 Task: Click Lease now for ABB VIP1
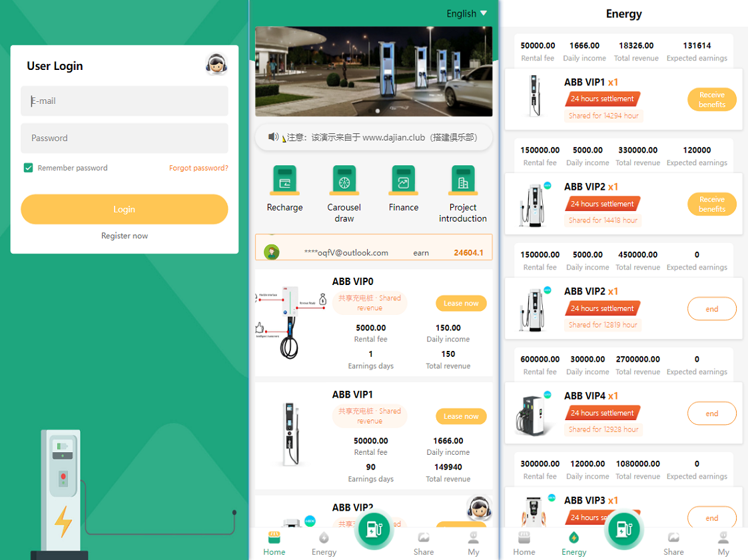pos(461,416)
